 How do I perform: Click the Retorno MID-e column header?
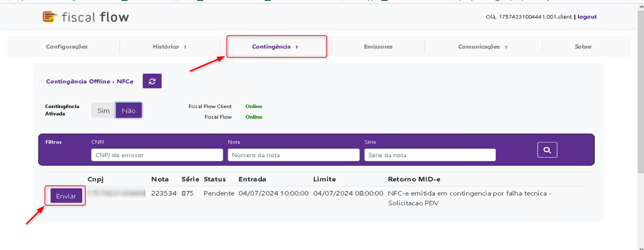click(414, 179)
